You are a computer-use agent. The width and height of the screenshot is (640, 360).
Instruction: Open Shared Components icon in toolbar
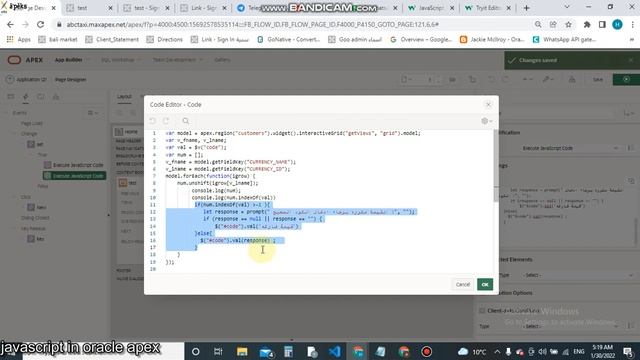pyautogui.click(x=572, y=80)
